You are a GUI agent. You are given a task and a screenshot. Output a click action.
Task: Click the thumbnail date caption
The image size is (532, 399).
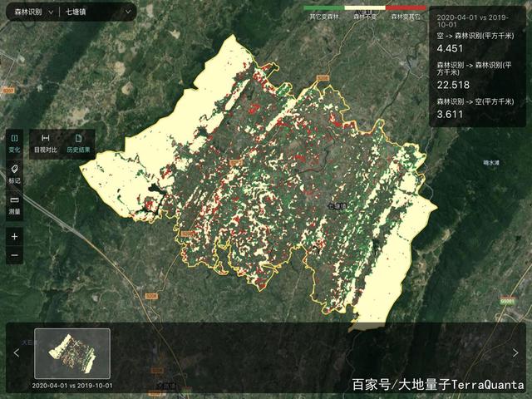(72, 386)
